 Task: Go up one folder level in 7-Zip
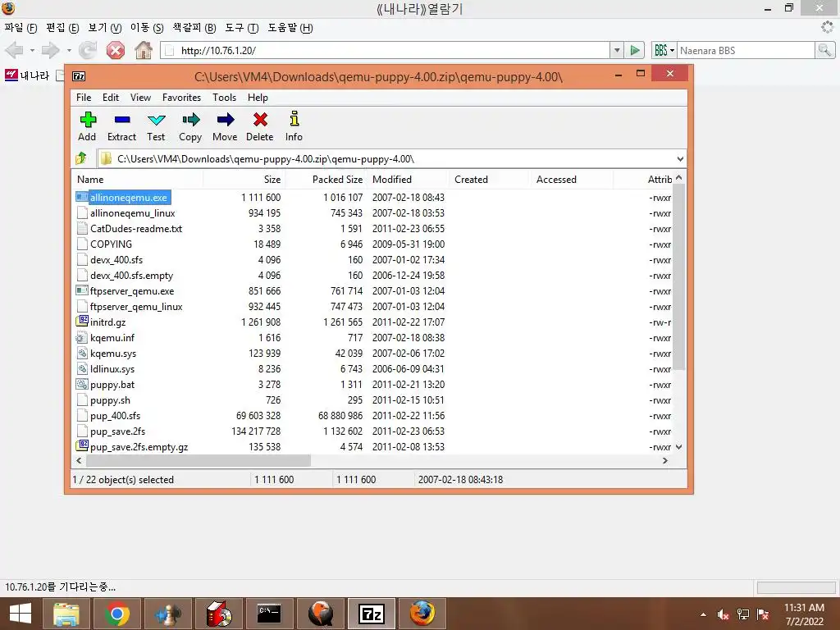81,158
